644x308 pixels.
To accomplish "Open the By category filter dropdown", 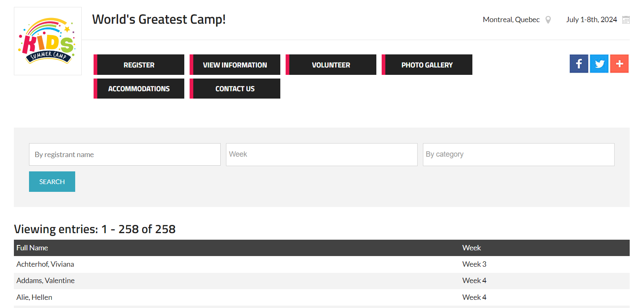I will point(519,154).
